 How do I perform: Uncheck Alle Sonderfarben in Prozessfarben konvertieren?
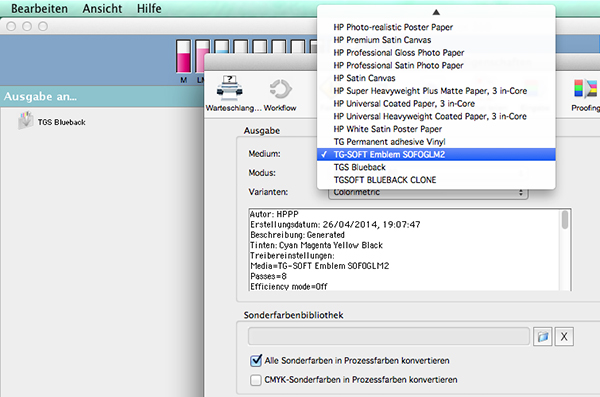point(256,361)
